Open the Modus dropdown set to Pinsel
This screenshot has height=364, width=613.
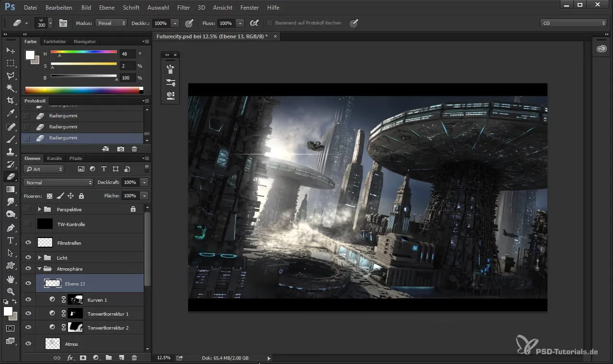click(111, 23)
